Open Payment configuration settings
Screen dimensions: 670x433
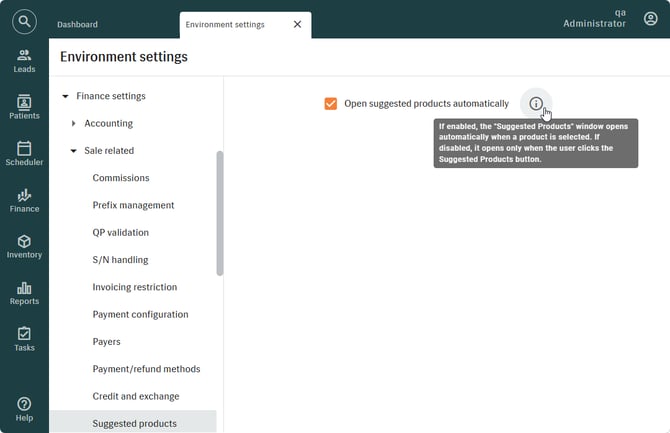click(141, 315)
